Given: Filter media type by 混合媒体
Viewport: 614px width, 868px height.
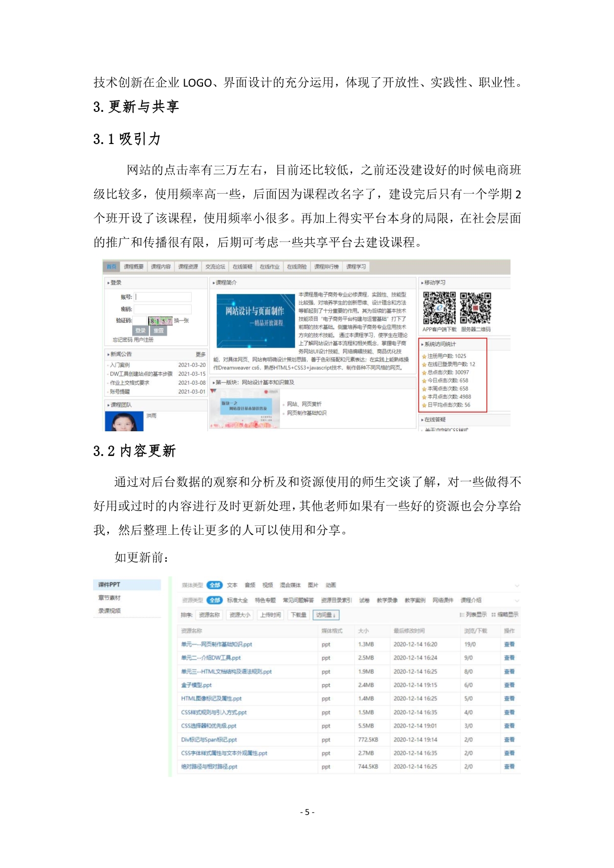Looking at the screenshot, I should pos(290,585).
